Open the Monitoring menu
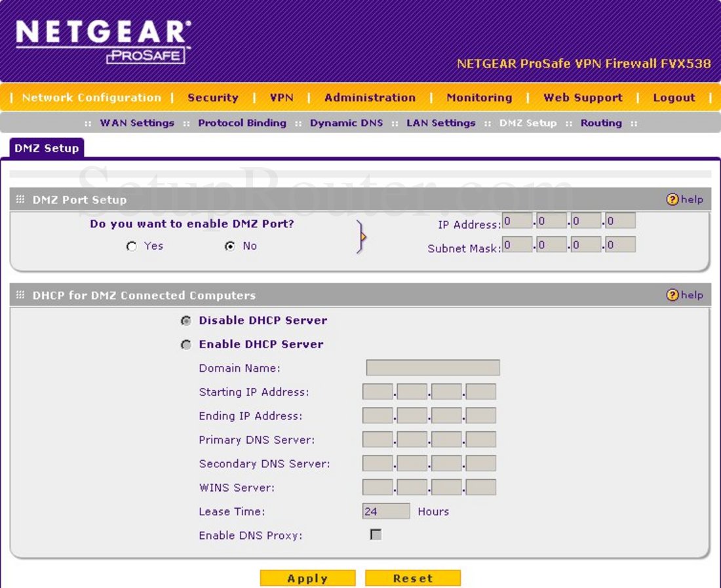 point(478,98)
